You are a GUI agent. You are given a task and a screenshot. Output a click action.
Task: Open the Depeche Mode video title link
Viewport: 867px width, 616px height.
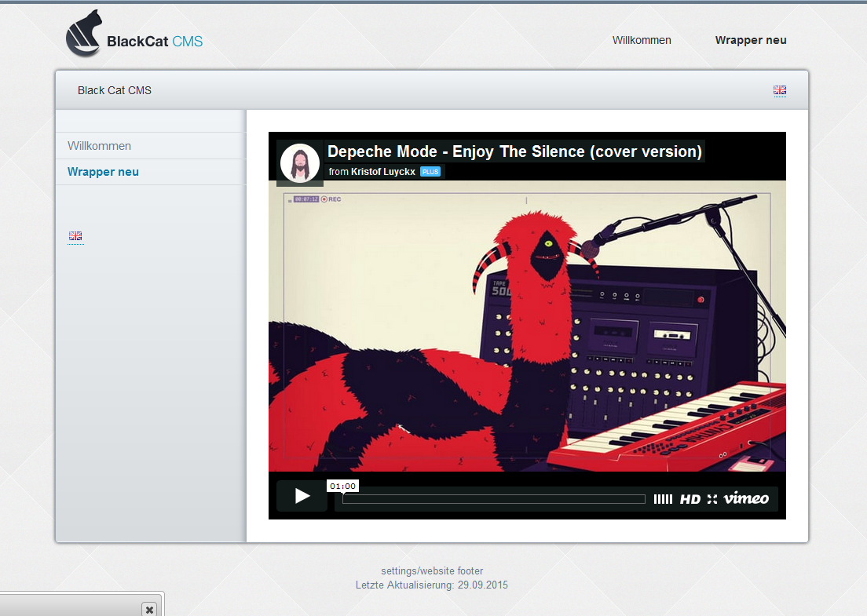515,151
